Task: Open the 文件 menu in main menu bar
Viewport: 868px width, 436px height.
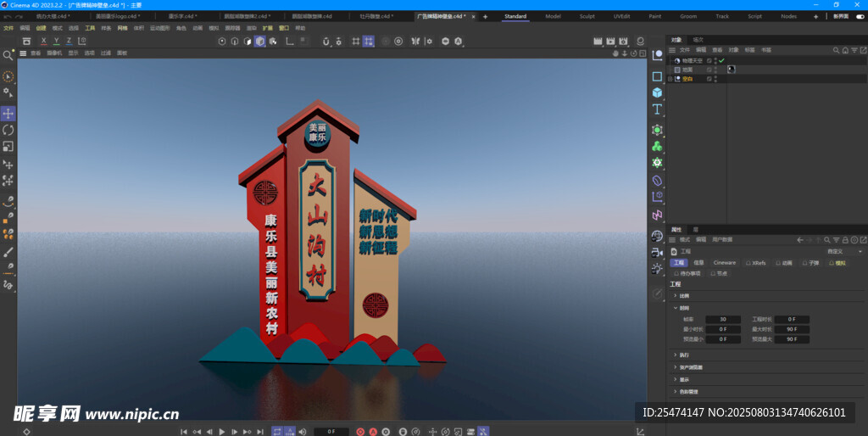Action: [8, 28]
